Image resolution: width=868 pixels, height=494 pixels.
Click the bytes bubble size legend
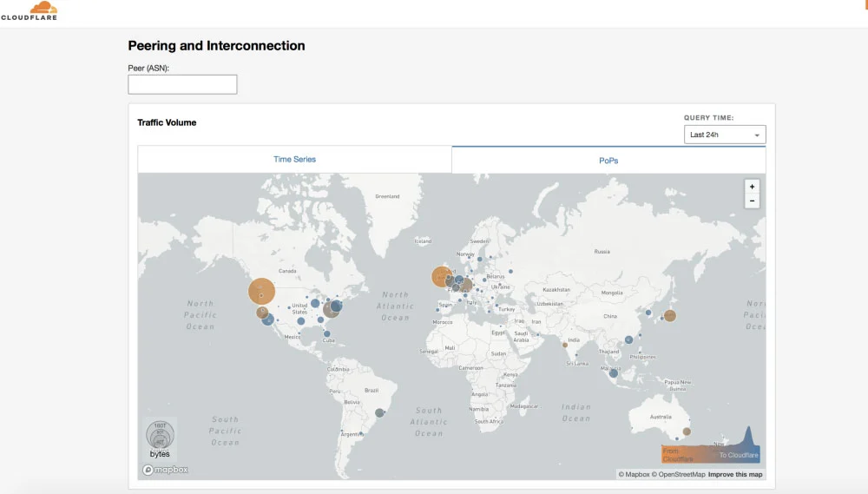click(160, 438)
